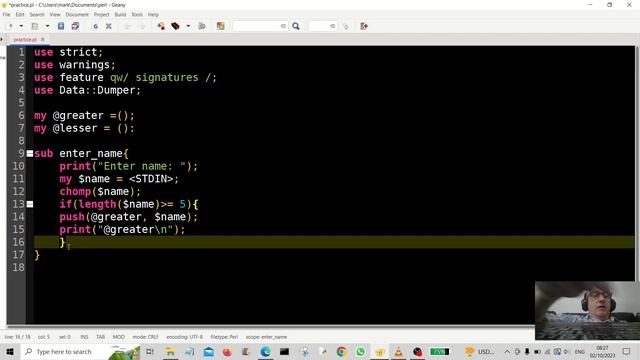Image resolution: width=640 pixels, height=360 pixels.
Task: Clear the go-to-line field
Action: click(333, 26)
